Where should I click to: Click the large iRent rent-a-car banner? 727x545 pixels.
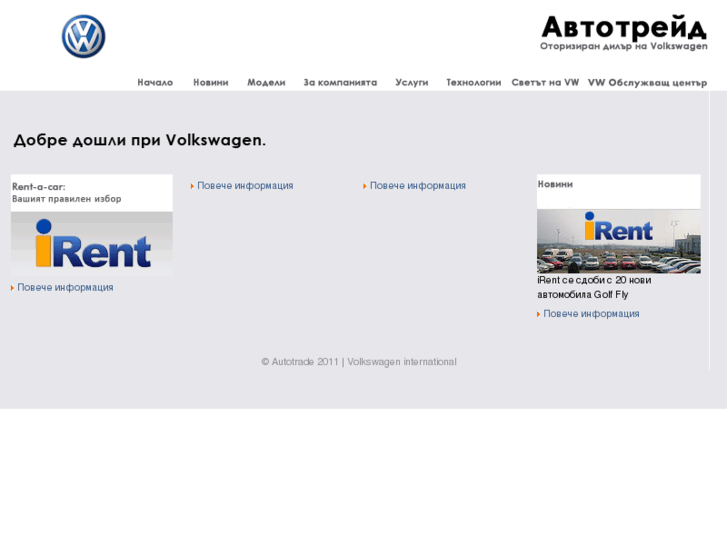pyautogui.click(x=92, y=244)
